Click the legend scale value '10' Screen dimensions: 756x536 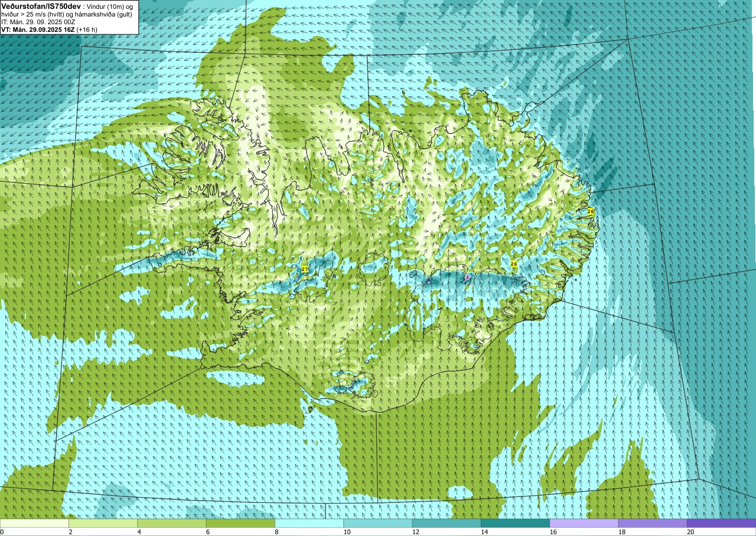click(347, 532)
